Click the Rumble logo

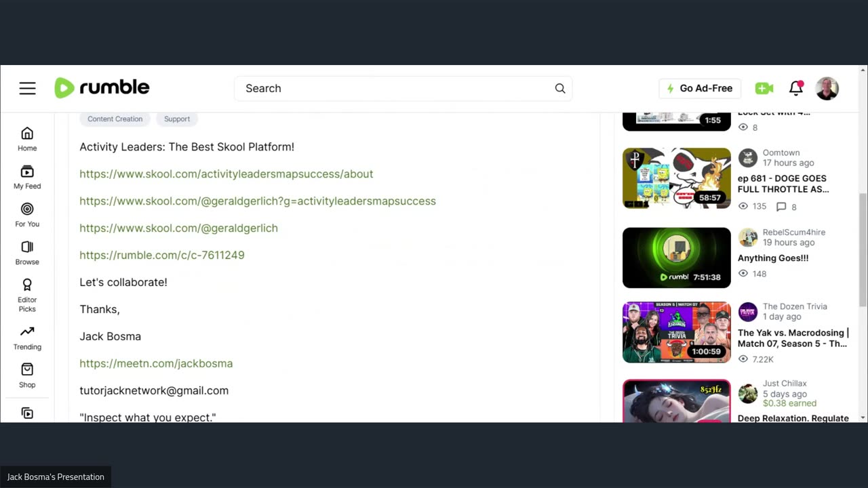[x=102, y=88]
